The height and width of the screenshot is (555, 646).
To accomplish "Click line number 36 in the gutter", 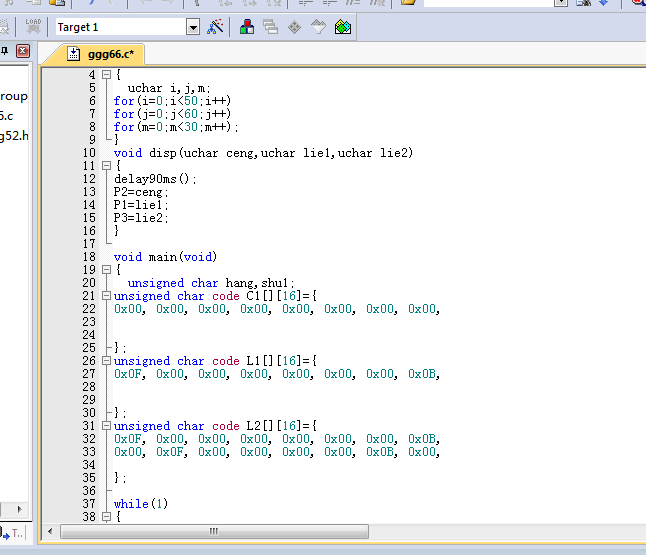I will (x=89, y=491).
